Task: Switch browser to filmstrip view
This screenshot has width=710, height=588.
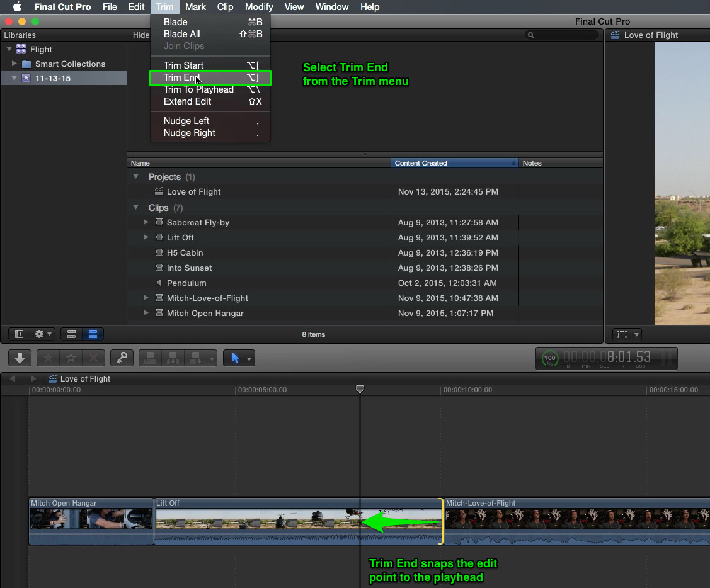Action: click(72, 334)
